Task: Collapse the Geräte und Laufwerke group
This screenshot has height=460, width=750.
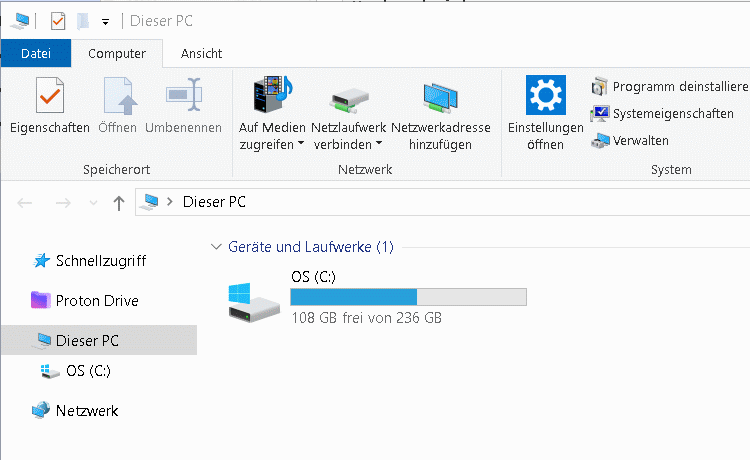Action: 216,247
